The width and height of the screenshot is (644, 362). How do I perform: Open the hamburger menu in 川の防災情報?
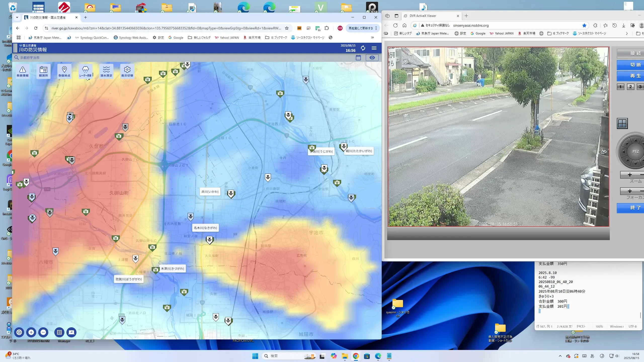point(374,48)
